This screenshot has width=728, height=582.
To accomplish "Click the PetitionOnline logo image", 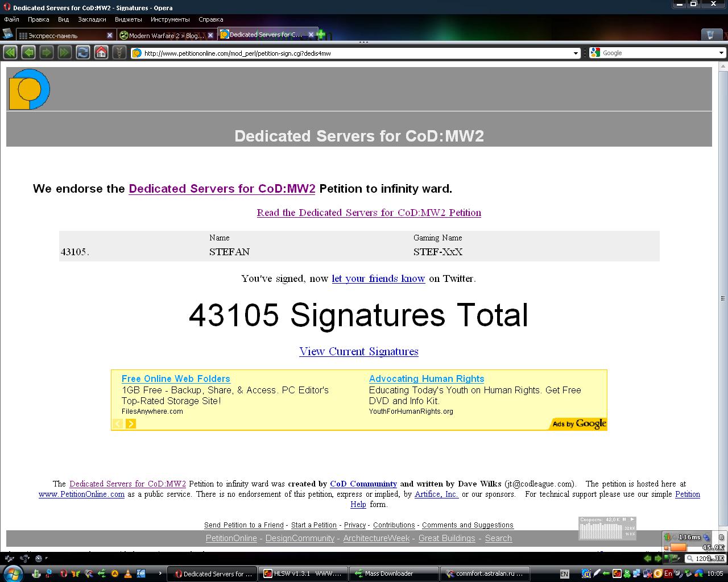I will pos(30,89).
